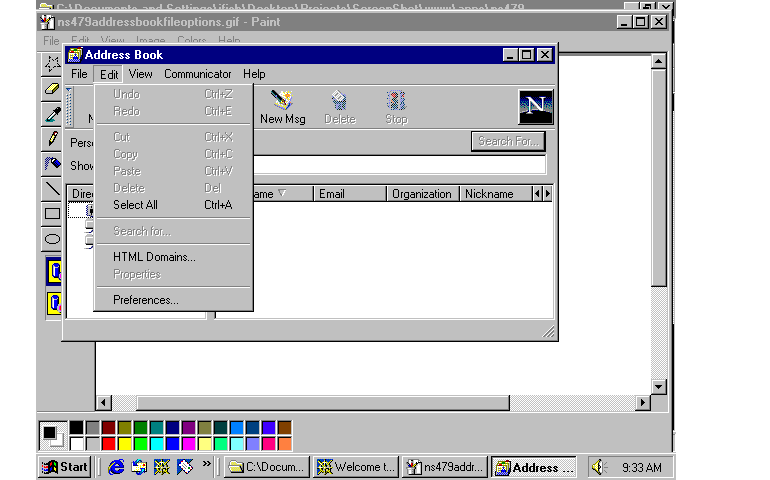Select the Pick Color eyedropper tool
Image resolution: width=770 pixels, height=480 pixels.
pyautogui.click(x=52, y=114)
